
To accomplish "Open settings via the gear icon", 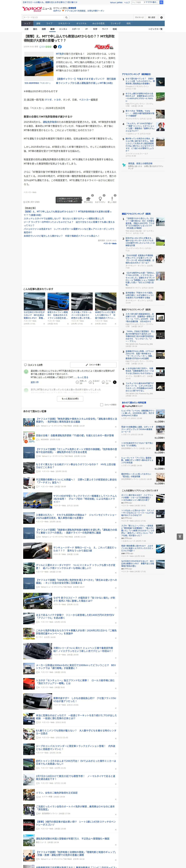I will coord(161,17).
